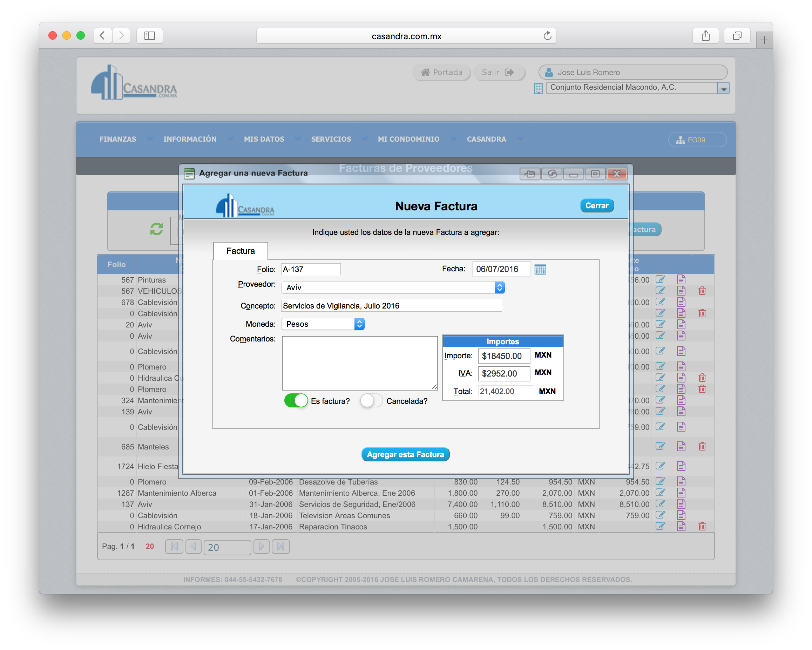Reload the page in Safari address bar

(547, 36)
